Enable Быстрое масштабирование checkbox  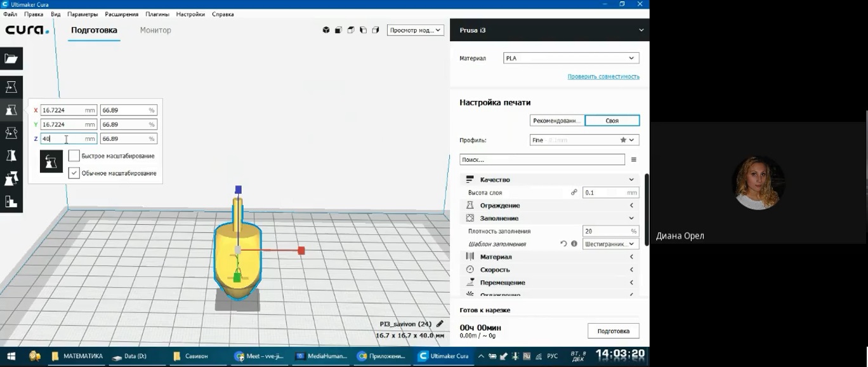click(x=74, y=156)
